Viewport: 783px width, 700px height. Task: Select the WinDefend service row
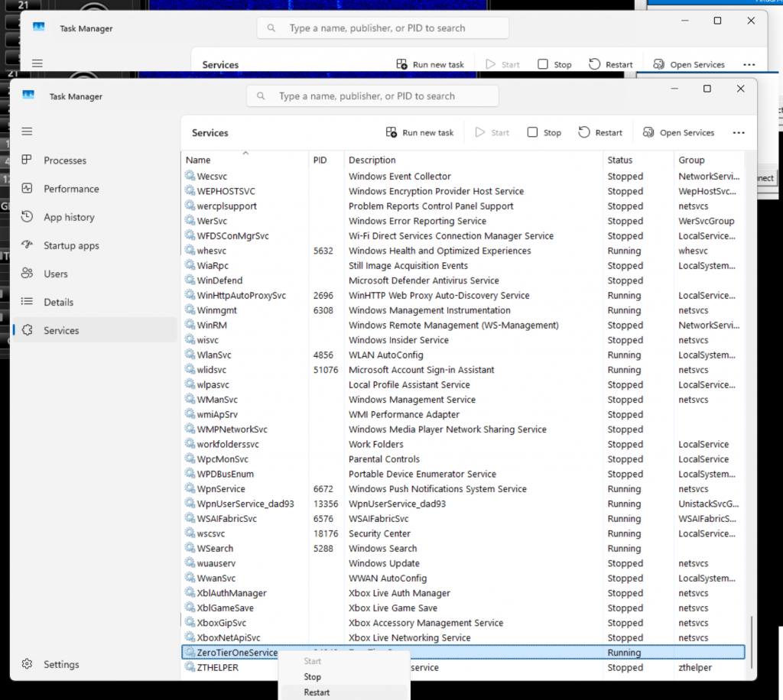pos(220,280)
